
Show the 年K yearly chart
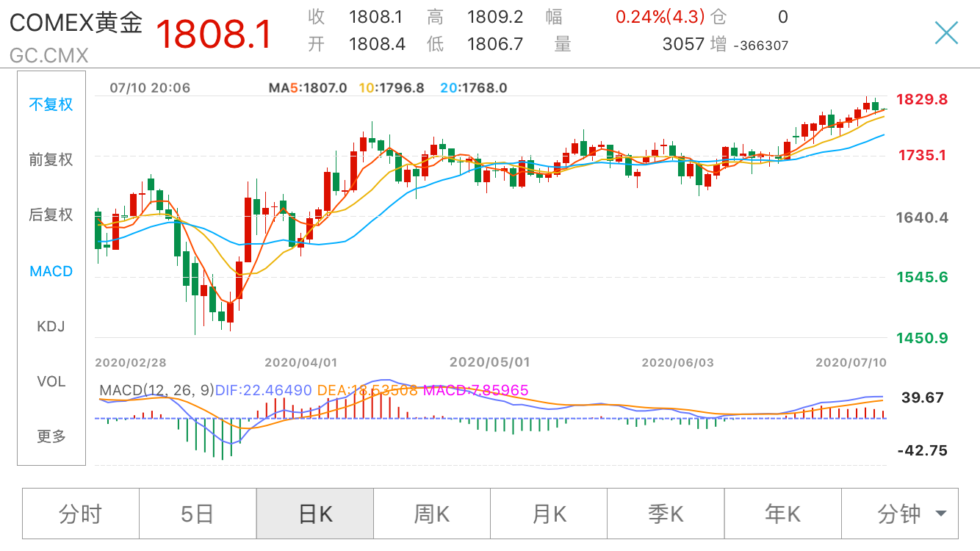point(783,514)
